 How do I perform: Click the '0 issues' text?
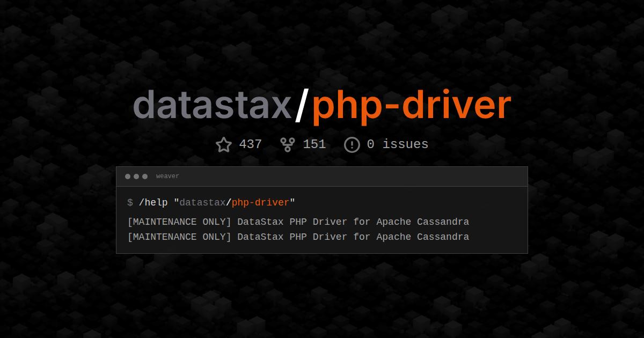tap(398, 144)
